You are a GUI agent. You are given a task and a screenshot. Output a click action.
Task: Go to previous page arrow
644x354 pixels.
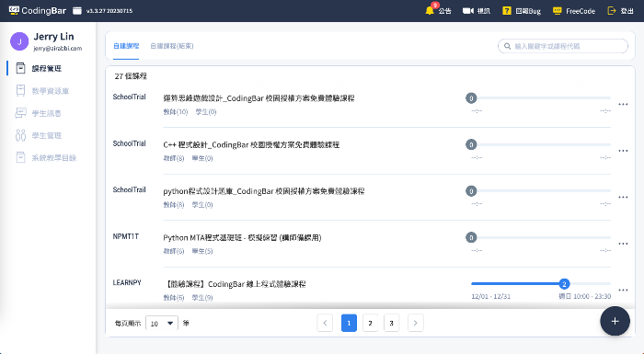(325, 323)
